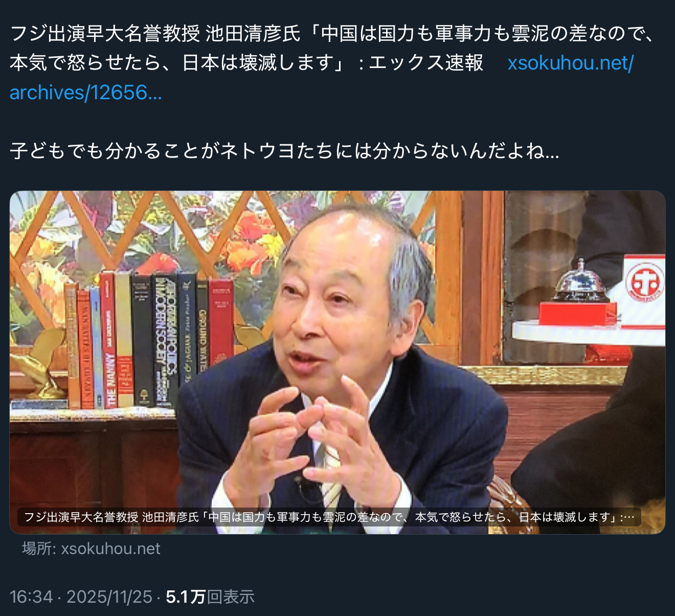Click the 子どもでも分かる comment line
Viewport: 675px width, 616px height.
(284, 151)
